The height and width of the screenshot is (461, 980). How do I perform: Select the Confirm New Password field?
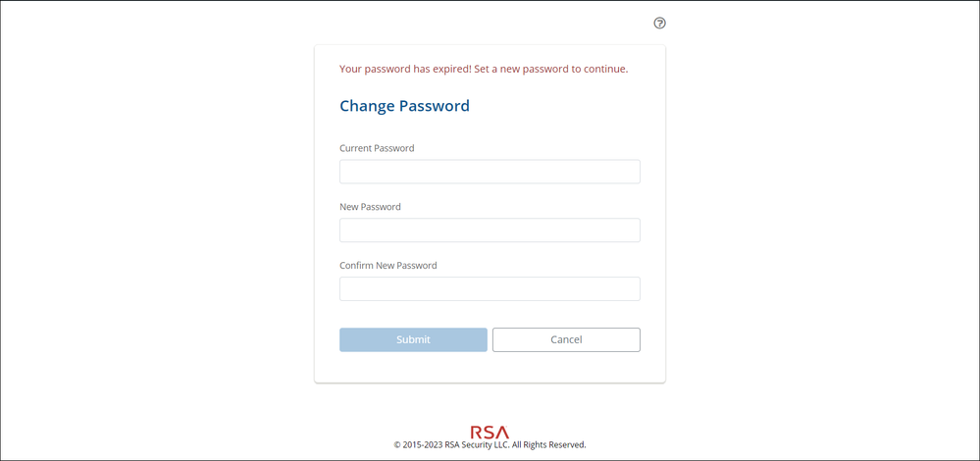pyautogui.click(x=490, y=288)
